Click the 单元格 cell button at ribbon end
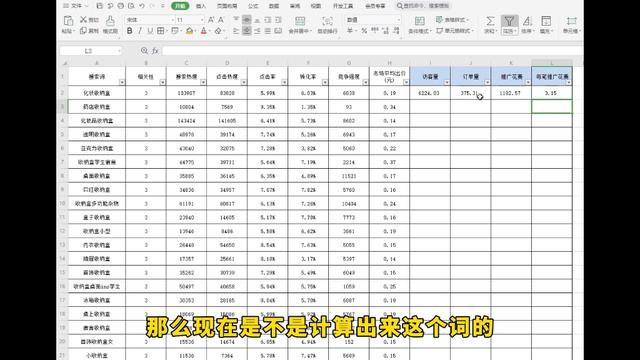The image size is (640, 360). click(x=571, y=25)
